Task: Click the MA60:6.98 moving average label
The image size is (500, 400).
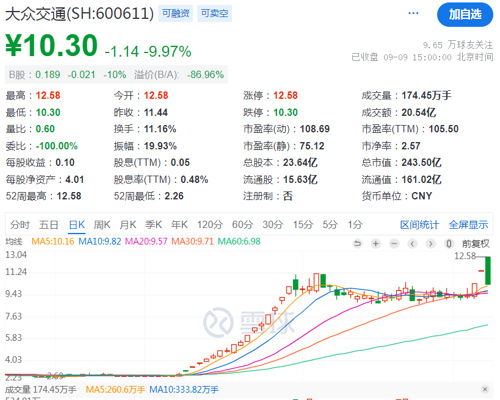Action: (x=239, y=241)
